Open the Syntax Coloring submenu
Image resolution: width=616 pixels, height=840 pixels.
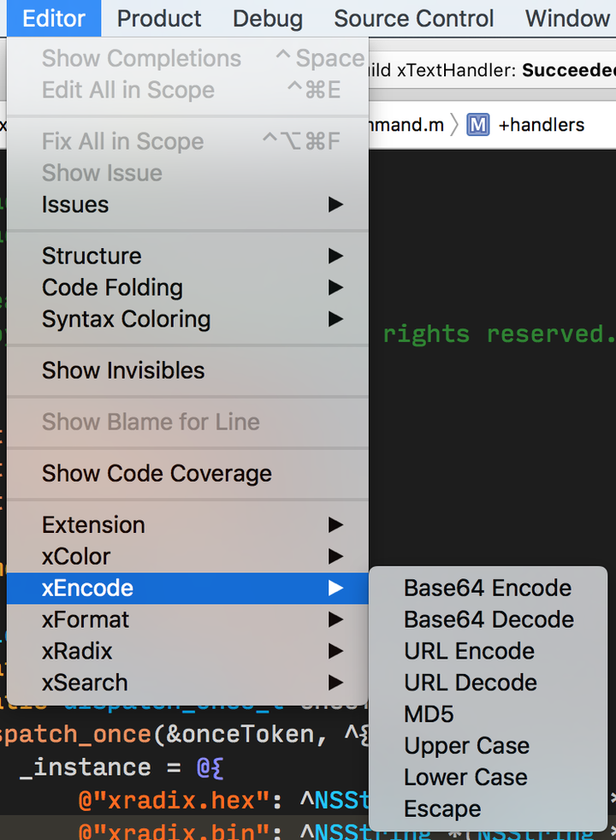[187, 319]
